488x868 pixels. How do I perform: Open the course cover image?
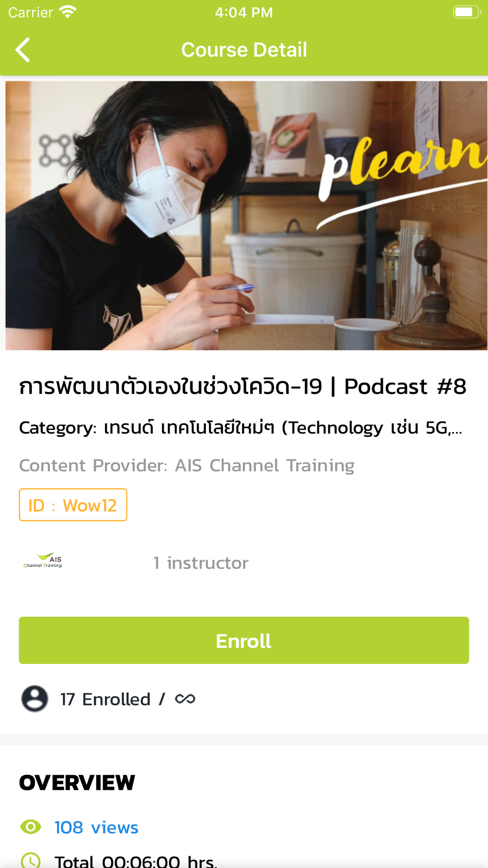click(246, 216)
